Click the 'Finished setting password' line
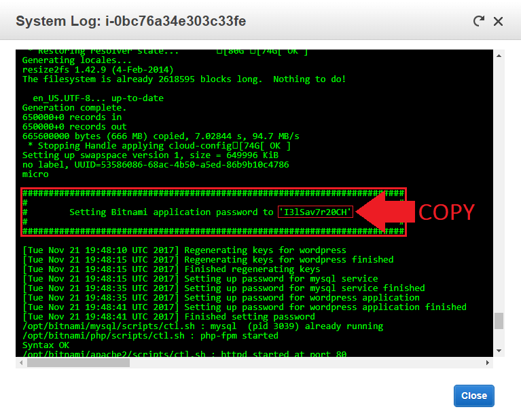Viewport: 521px width, 420px height. point(168,316)
